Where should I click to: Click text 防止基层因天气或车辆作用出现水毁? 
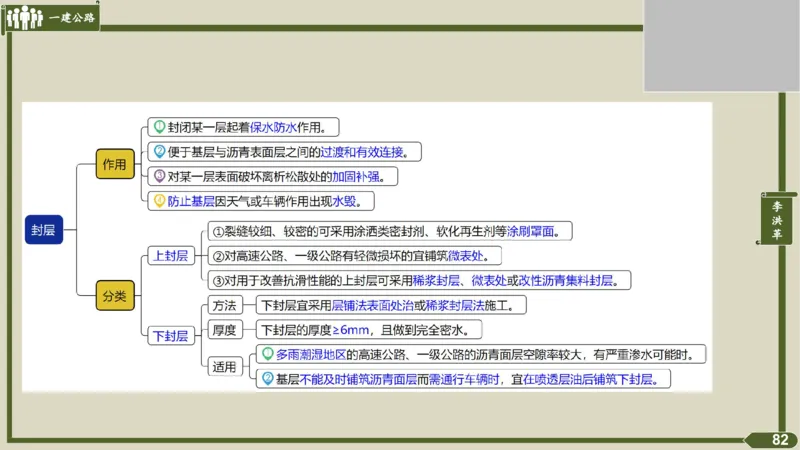pyautogui.click(x=264, y=201)
